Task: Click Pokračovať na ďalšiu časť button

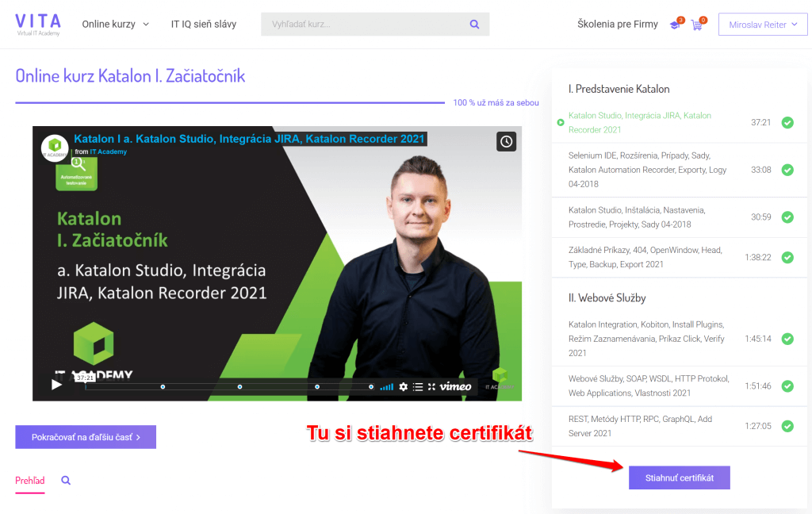Action: point(86,437)
